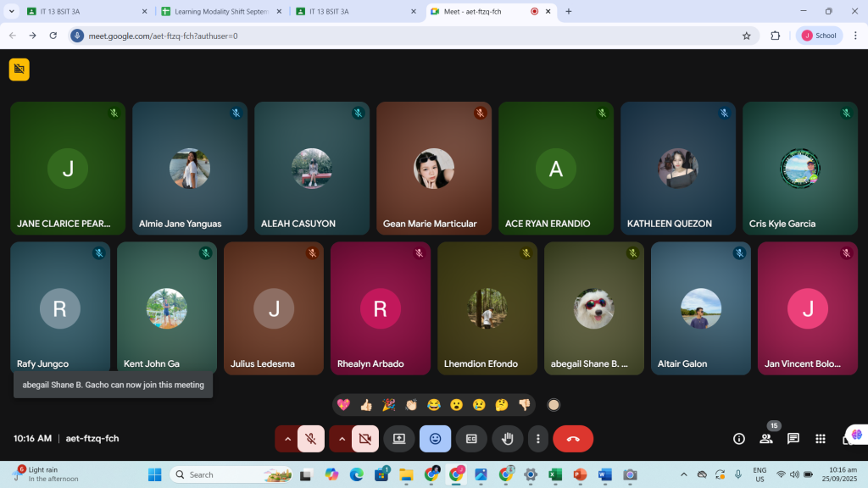
Task: Click the raise hand icon
Action: point(507,439)
